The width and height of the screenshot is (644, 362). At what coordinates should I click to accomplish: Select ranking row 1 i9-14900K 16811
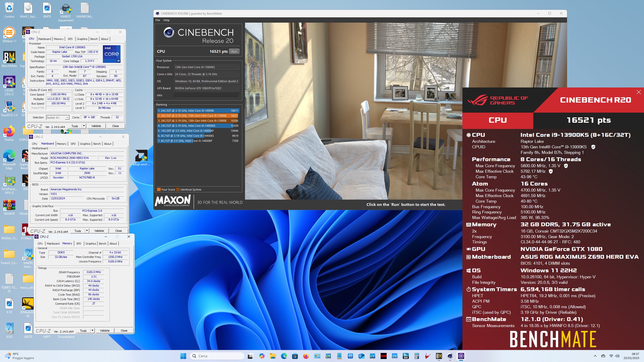(x=198, y=111)
